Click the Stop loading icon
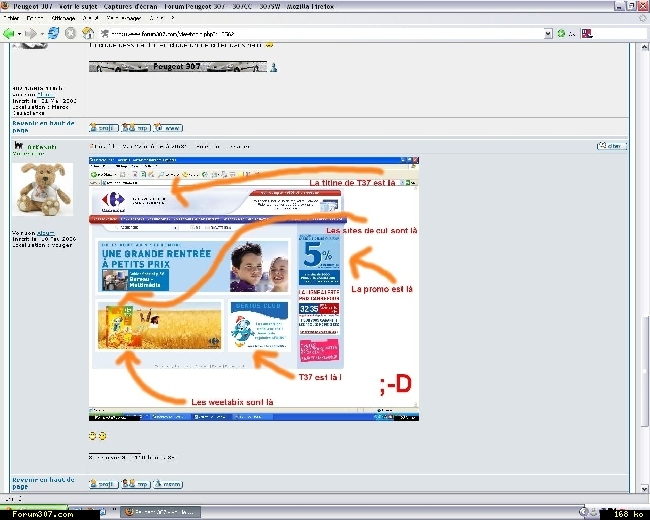650x520 pixels. point(71,33)
